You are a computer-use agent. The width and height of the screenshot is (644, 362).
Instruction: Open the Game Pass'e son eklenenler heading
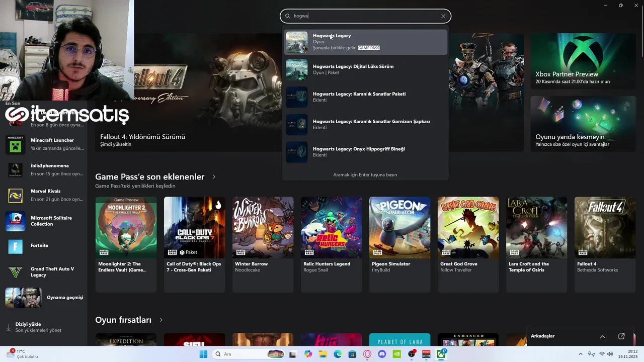[150, 176]
